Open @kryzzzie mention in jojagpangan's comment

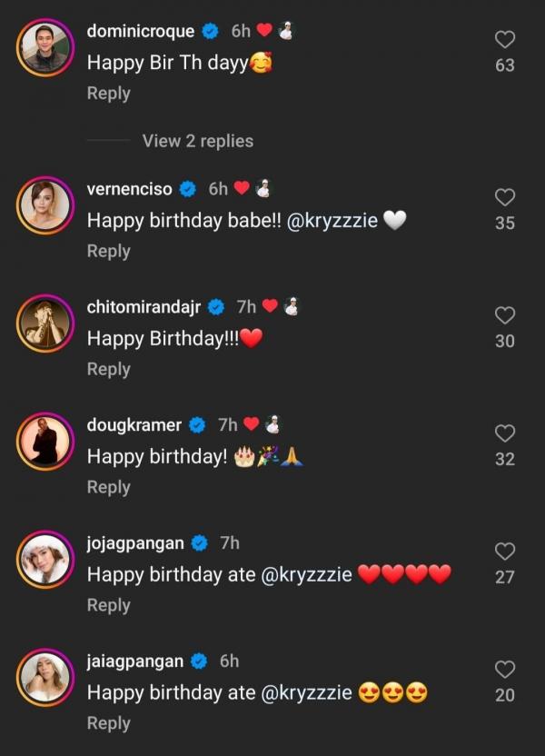coord(306,574)
